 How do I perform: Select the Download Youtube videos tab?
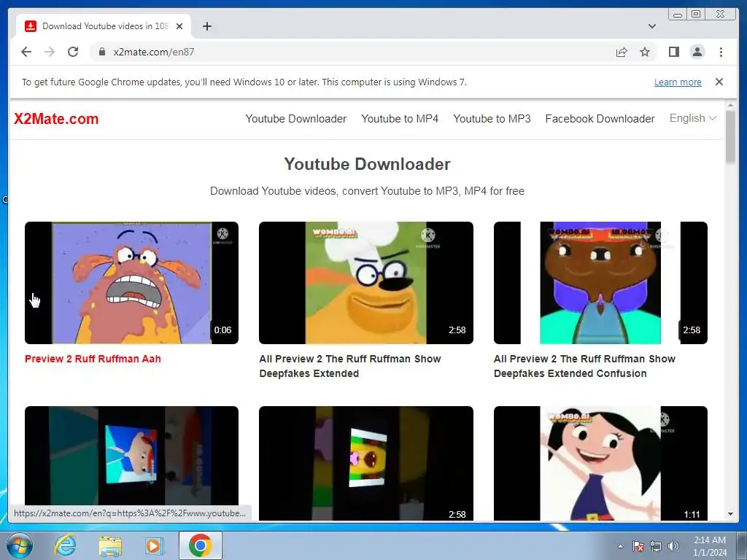click(104, 26)
